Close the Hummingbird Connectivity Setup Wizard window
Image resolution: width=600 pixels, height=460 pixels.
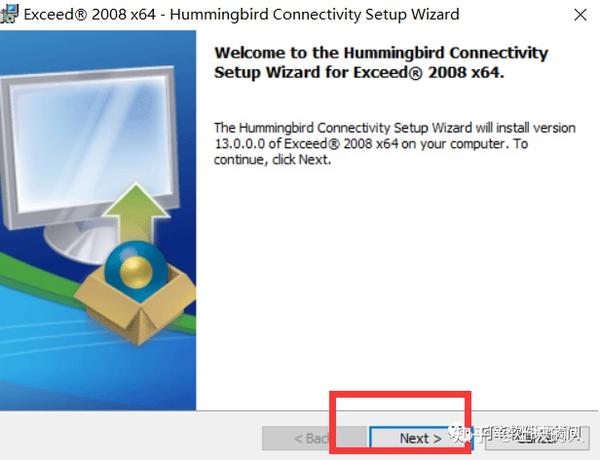coord(580,15)
